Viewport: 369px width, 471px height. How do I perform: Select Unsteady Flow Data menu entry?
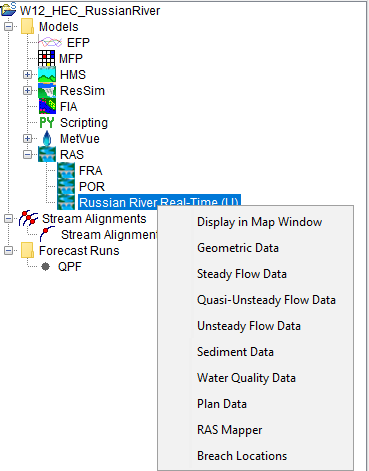pyautogui.click(x=249, y=326)
